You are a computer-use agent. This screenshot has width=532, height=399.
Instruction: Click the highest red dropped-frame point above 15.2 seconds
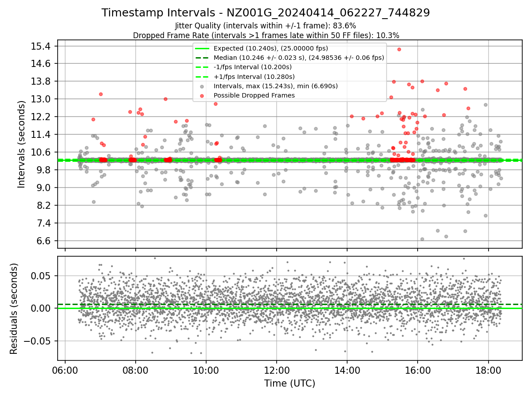click(399, 49)
